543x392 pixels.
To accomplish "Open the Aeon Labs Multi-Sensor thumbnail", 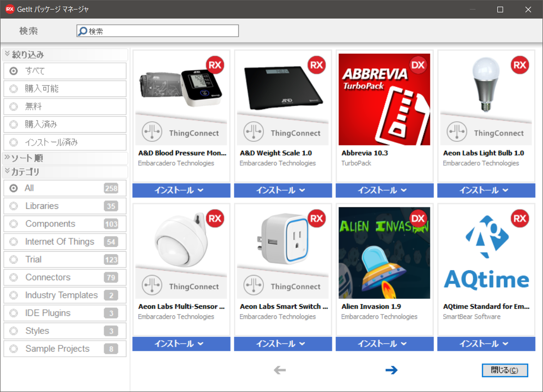I will (x=181, y=253).
